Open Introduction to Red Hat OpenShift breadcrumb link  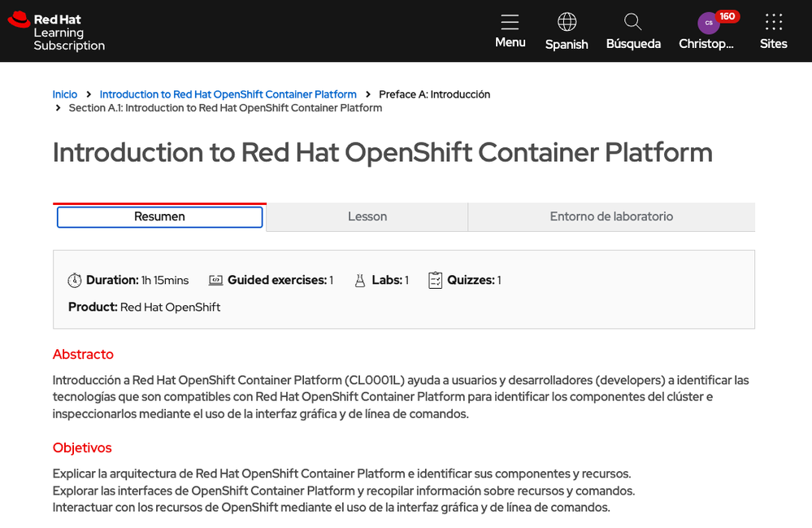point(228,94)
